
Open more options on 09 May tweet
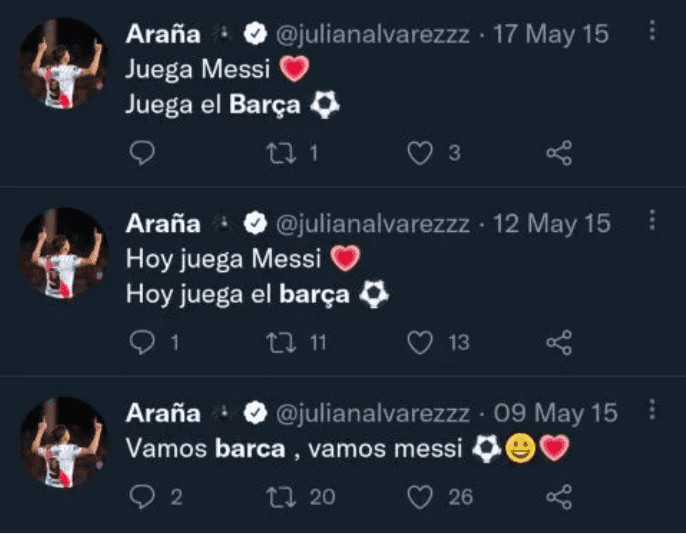652,410
